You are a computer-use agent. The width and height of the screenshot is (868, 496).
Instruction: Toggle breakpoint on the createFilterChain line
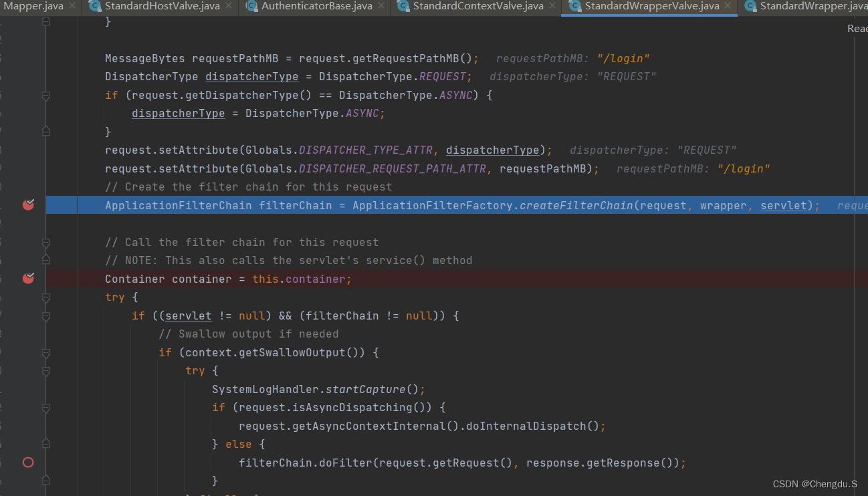[28, 205]
